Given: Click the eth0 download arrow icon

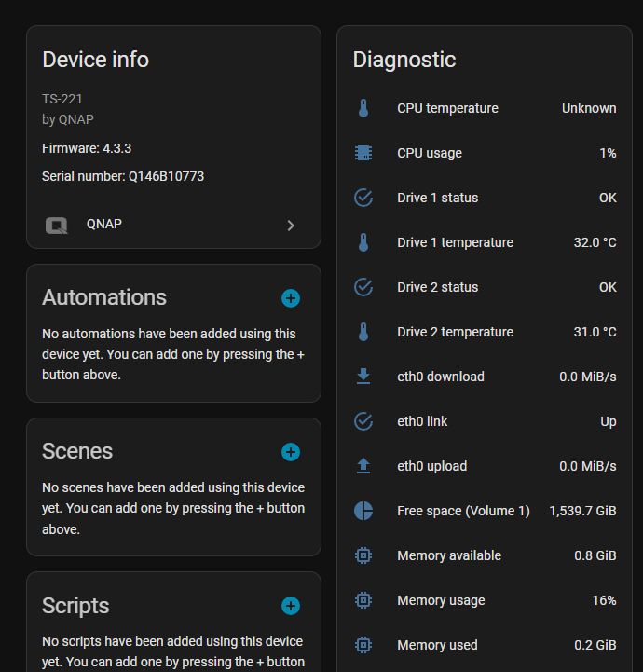Looking at the screenshot, I should 363,377.
